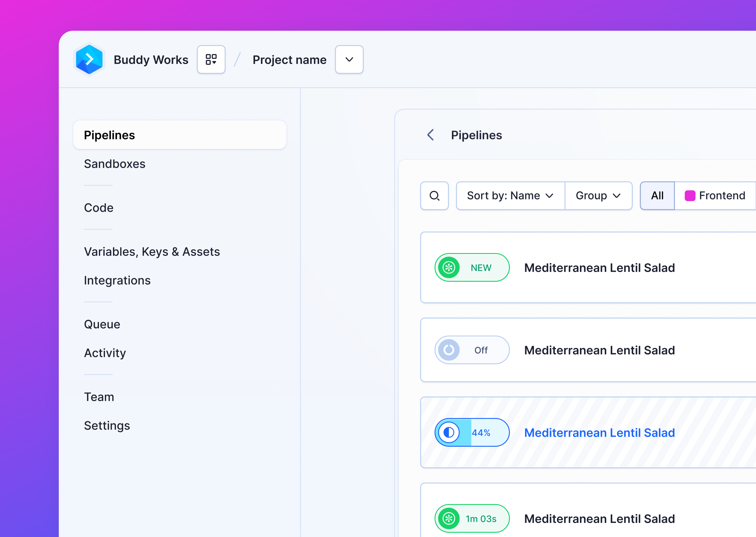Viewport: 756px width, 537px height.
Task: Click the half-circle icon in 44% pill
Action: click(x=449, y=432)
